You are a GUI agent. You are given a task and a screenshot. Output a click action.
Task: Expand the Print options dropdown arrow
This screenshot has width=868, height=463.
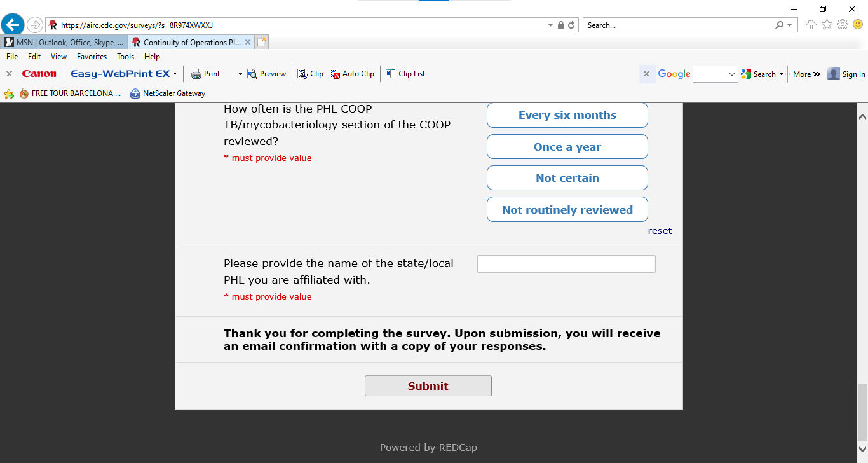(240, 74)
